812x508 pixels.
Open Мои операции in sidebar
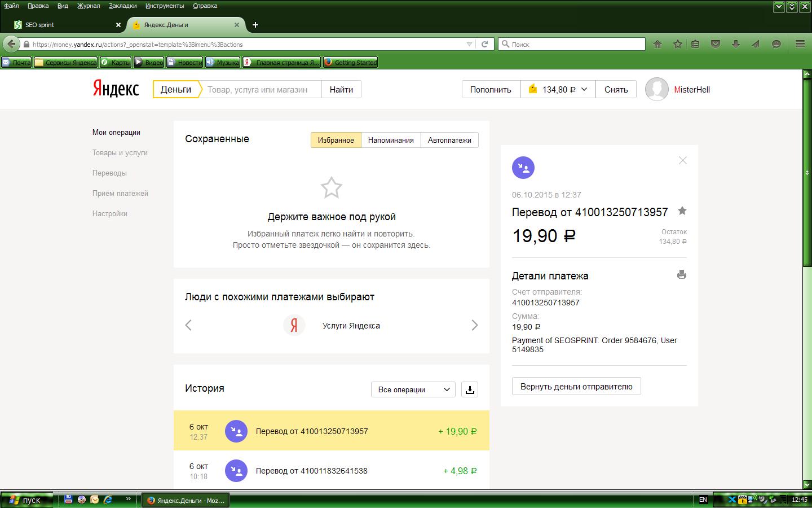[116, 132]
